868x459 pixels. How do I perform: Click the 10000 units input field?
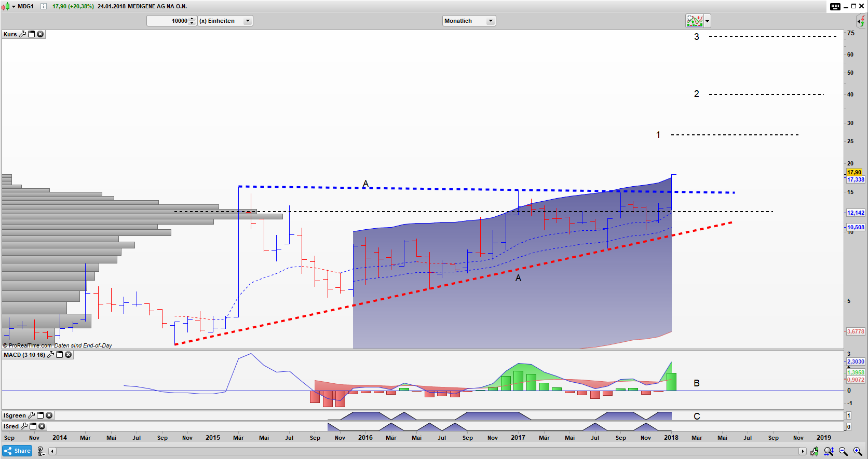click(168, 21)
